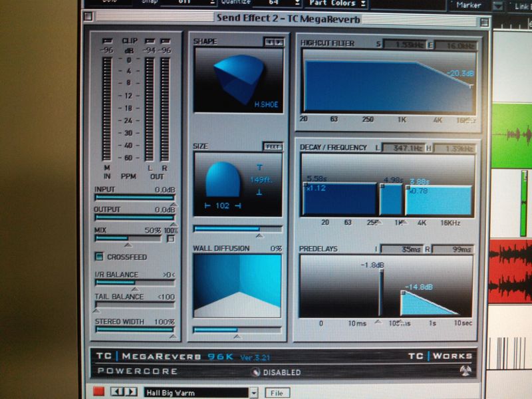This screenshot has height=399, width=532.
Task: Click the wall diffusion room graphic
Action: [x=237, y=286]
